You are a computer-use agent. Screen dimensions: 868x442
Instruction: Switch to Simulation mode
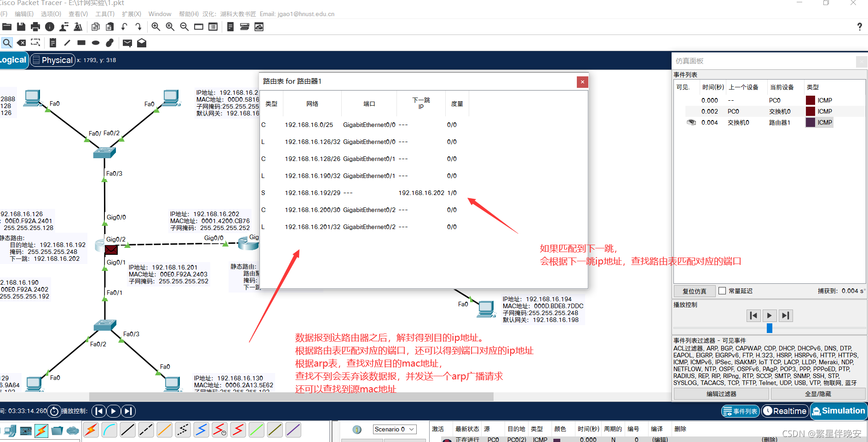point(839,411)
